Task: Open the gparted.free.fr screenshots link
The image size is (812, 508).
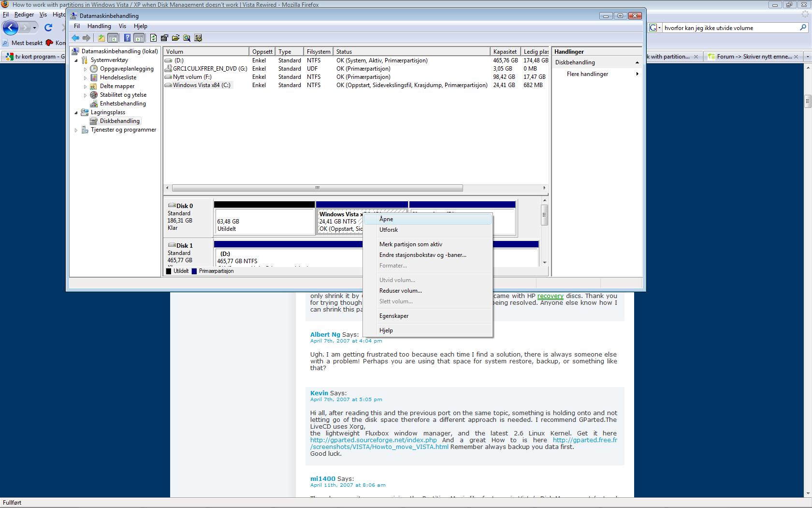Action: point(464,444)
